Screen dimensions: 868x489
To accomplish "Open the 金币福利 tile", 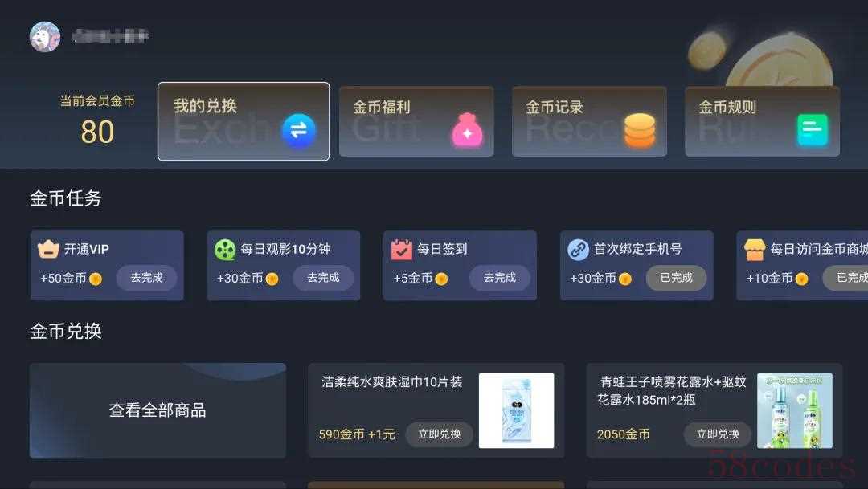I will [x=416, y=121].
